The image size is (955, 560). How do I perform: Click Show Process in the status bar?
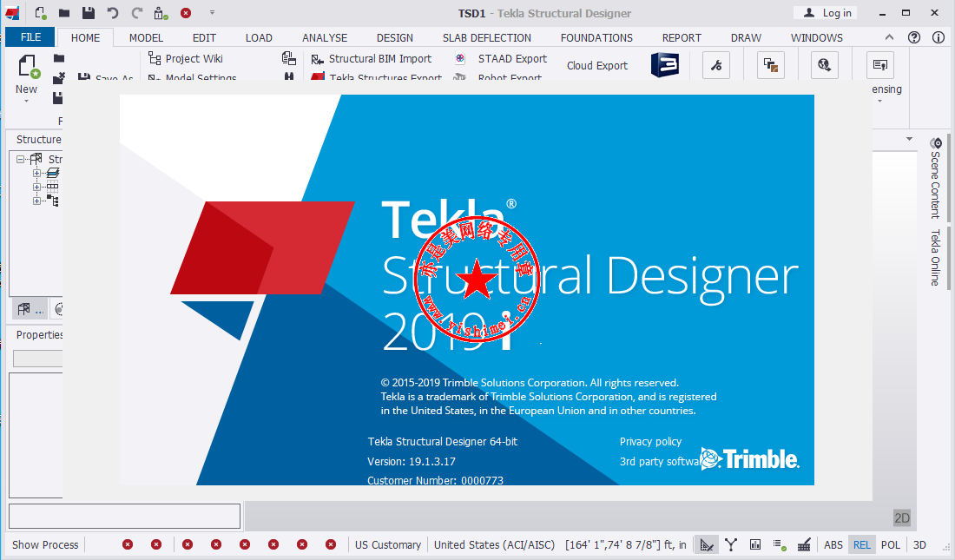45,544
